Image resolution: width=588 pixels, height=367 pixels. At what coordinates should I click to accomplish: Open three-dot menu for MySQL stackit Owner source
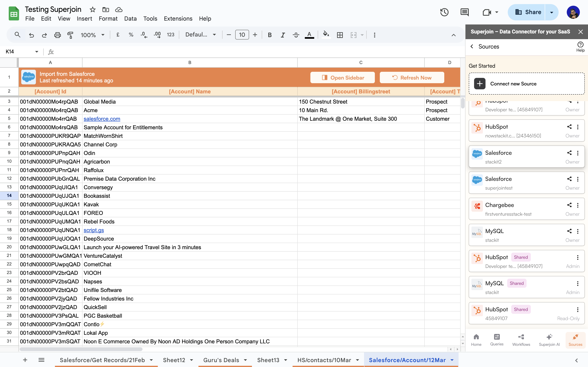coord(578,231)
